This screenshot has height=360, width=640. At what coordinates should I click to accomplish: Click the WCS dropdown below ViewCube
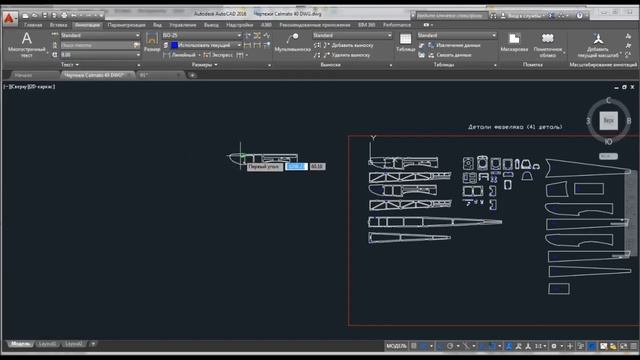608,156
